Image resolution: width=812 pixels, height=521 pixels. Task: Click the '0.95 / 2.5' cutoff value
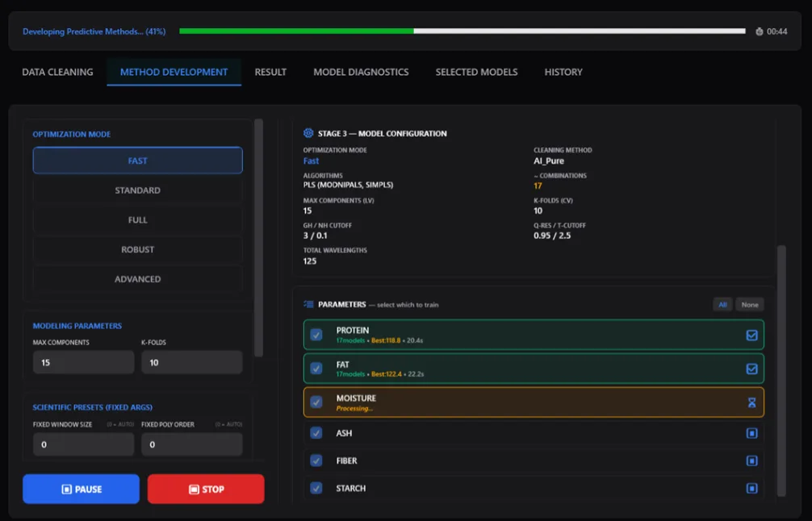point(552,235)
